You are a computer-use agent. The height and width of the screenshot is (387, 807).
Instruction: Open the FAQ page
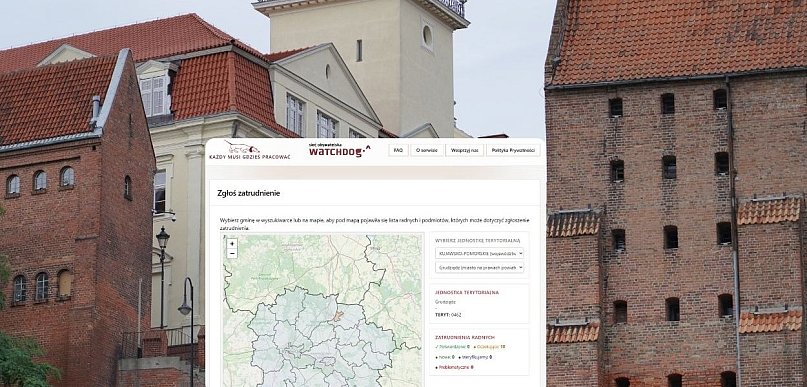point(398,150)
